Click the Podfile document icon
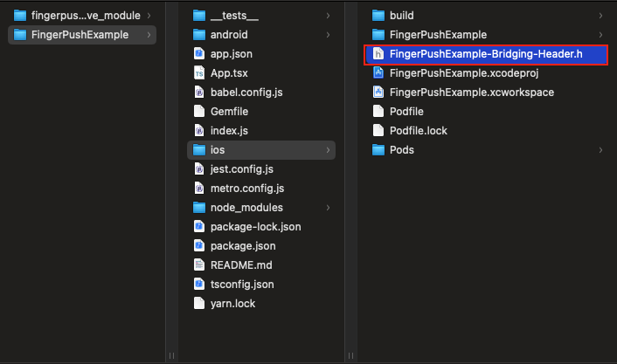 [x=378, y=111]
